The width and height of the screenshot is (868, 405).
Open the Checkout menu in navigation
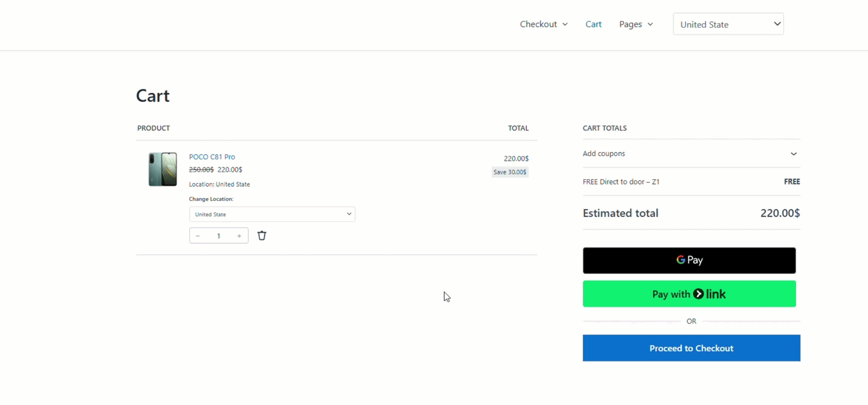(544, 24)
